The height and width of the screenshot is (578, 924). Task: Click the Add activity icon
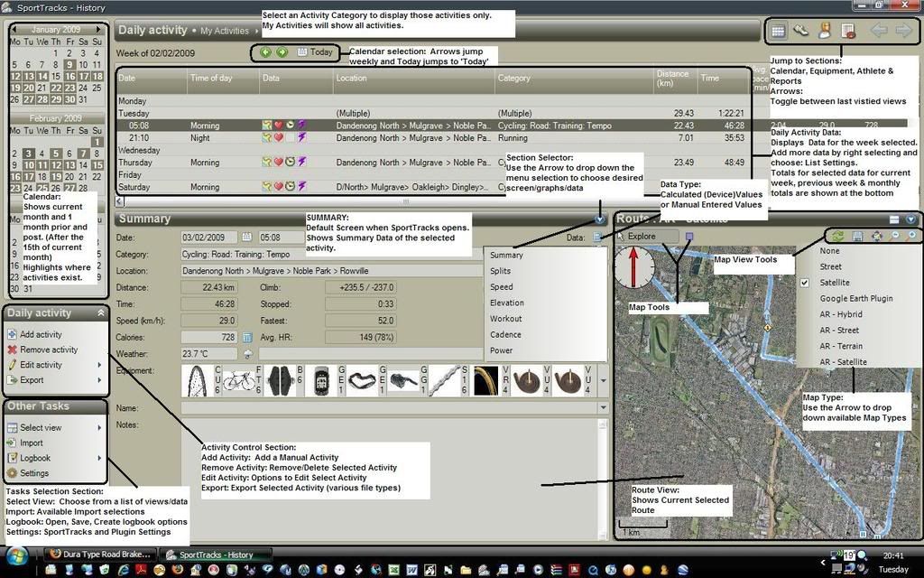coord(13,334)
